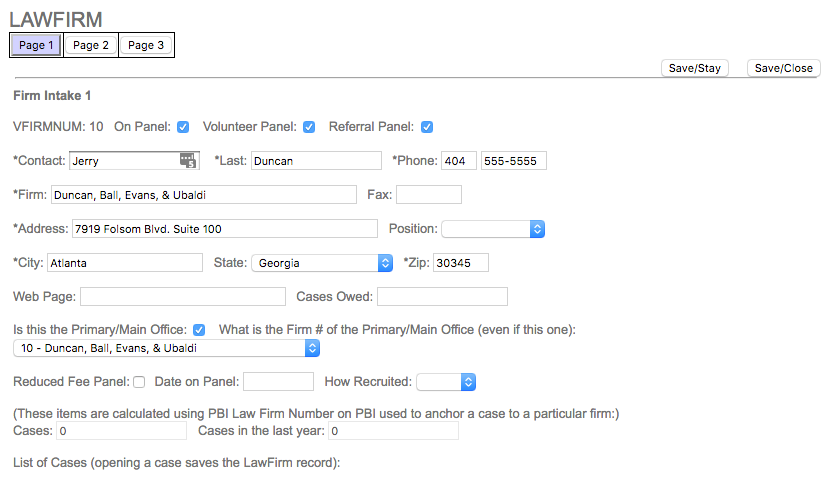
Task: Open the Position dropdown
Action: [493, 229]
